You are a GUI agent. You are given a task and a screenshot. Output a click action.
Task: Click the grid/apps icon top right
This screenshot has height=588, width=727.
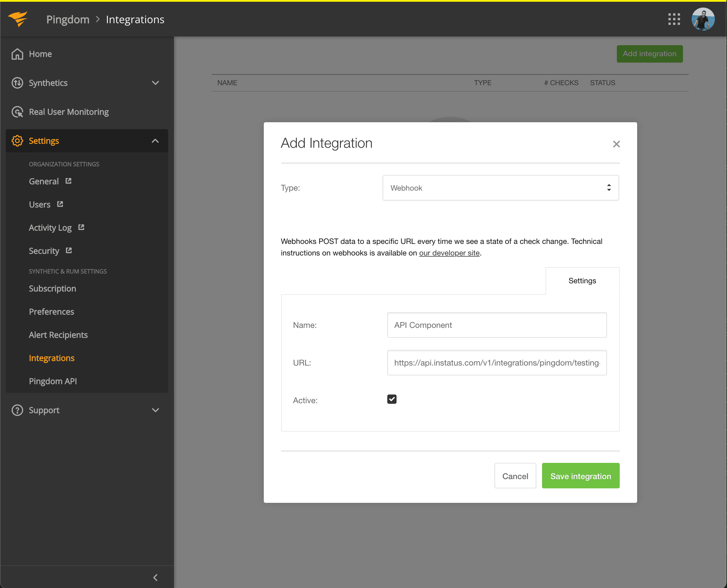(674, 19)
